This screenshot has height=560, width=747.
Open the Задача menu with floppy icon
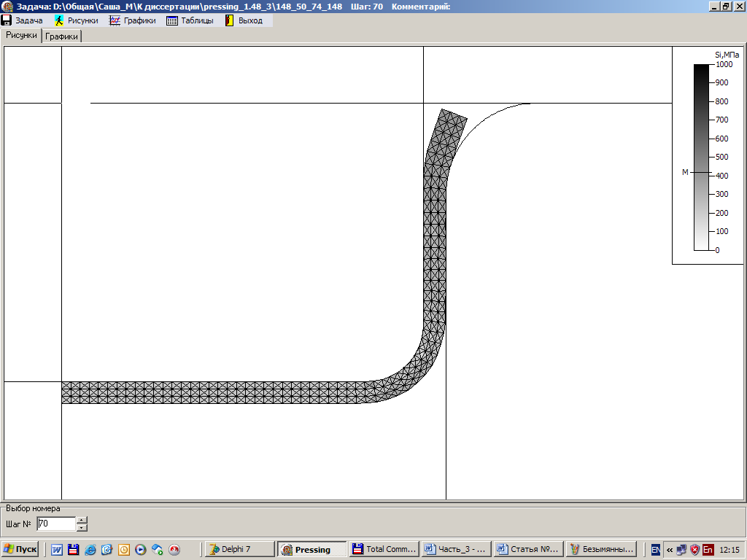tap(23, 20)
